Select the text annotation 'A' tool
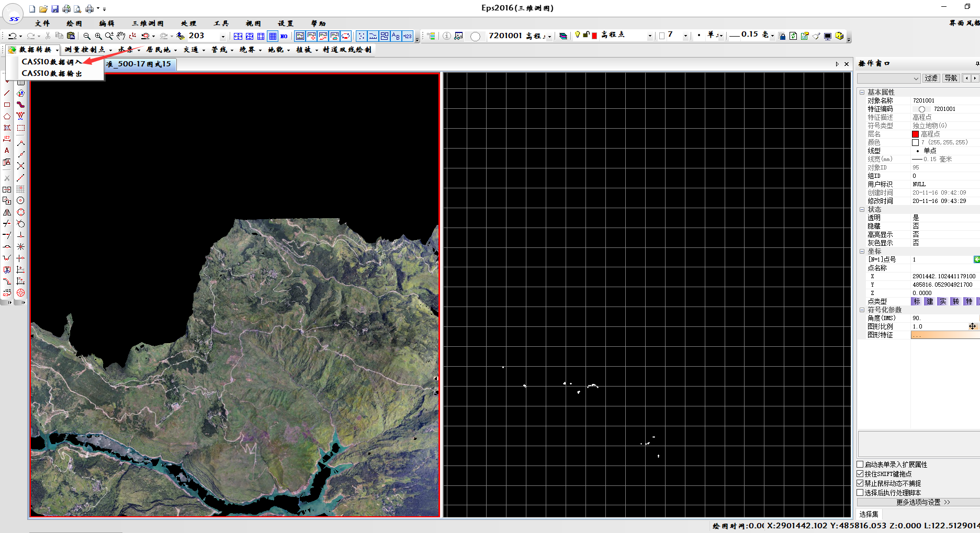Image resolution: width=980 pixels, height=533 pixels. (7, 151)
